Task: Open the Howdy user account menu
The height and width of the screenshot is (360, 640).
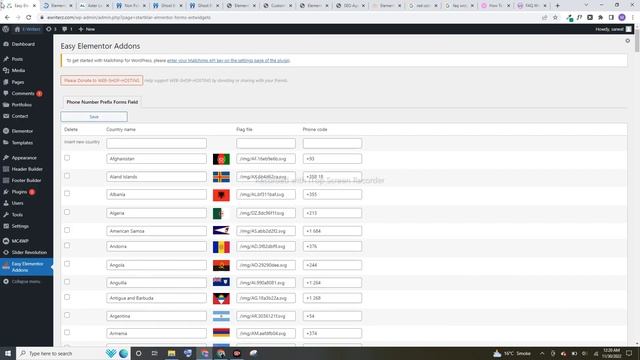Action: [613, 29]
